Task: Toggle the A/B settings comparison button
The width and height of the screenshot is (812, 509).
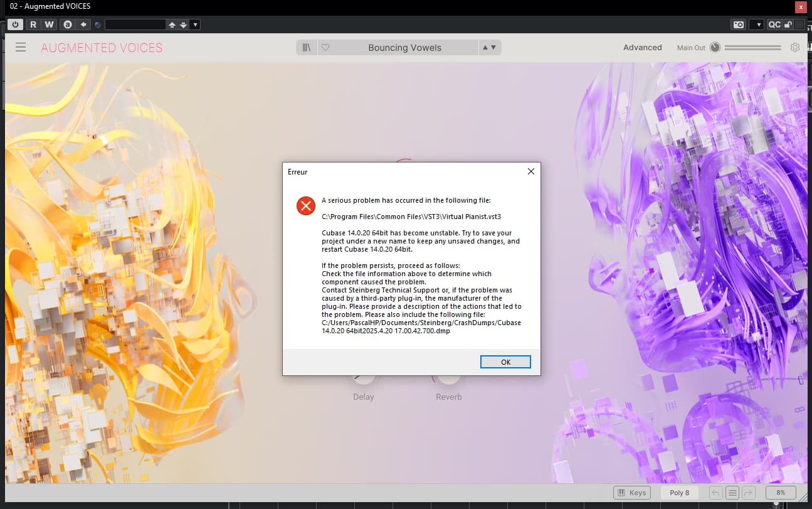Action: pyautogui.click(x=68, y=24)
